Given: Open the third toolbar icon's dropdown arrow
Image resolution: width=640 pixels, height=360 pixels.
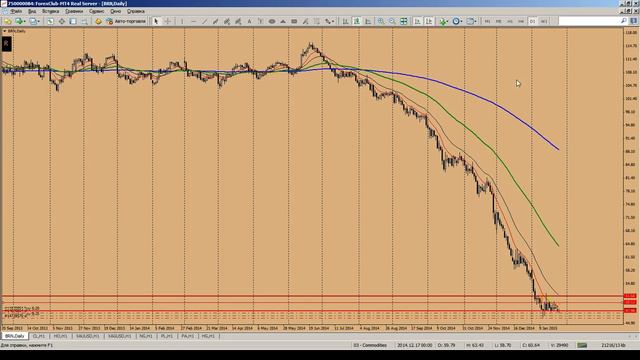Looking at the screenshot, I should (x=39, y=21).
